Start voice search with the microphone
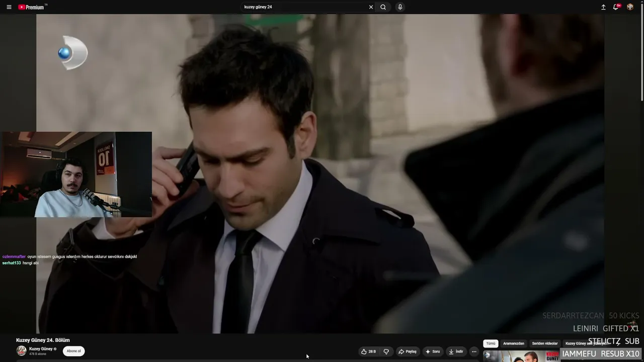The image size is (644, 362). tap(400, 7)
